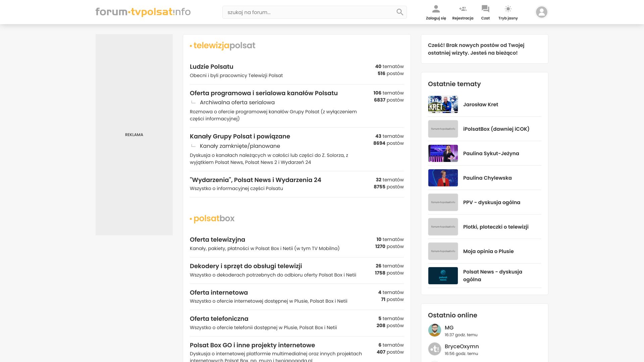Image resolution: width=644 pixels, height=362 pixels.
Task: Open the Paulina Sykut-Jeżyna topic
Action: (x=491, y=154)
